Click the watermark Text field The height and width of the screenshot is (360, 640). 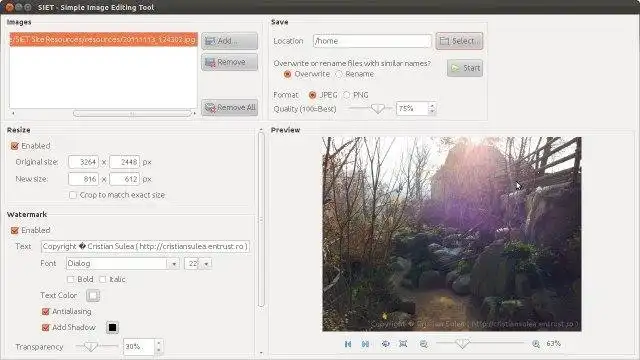145,247
